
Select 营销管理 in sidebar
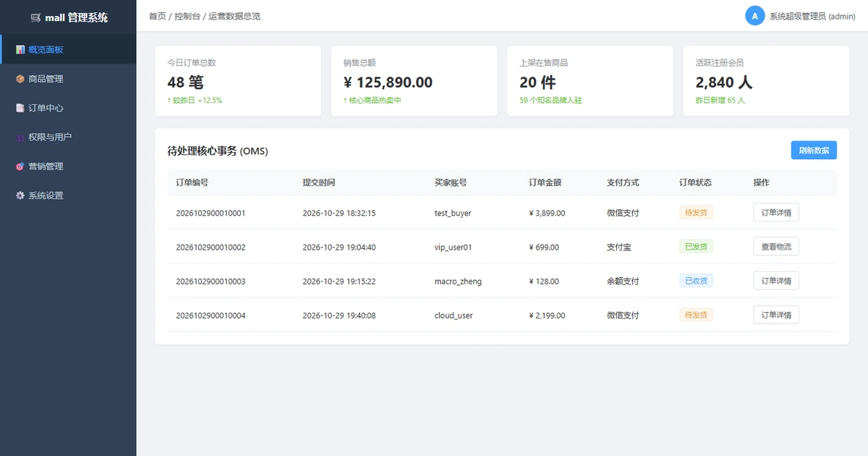pyautogui.click(x=68, y=166)
